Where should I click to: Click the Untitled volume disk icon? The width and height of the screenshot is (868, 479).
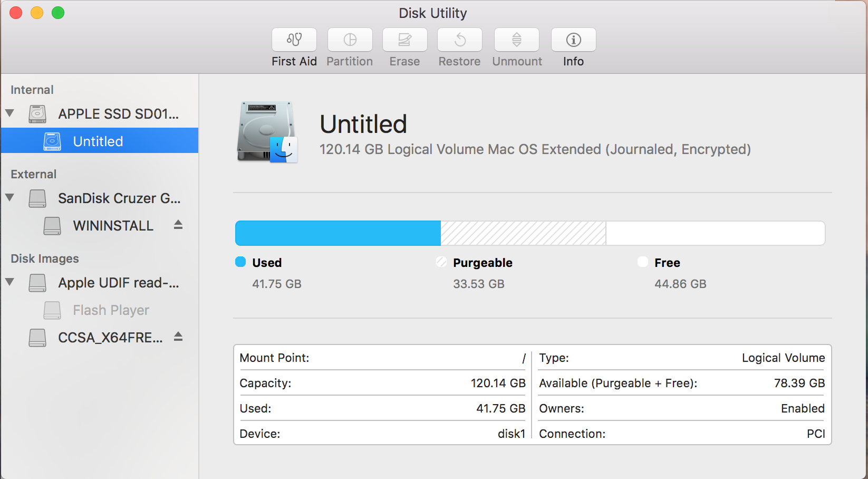pyautogui.click(x=52, y=140)
